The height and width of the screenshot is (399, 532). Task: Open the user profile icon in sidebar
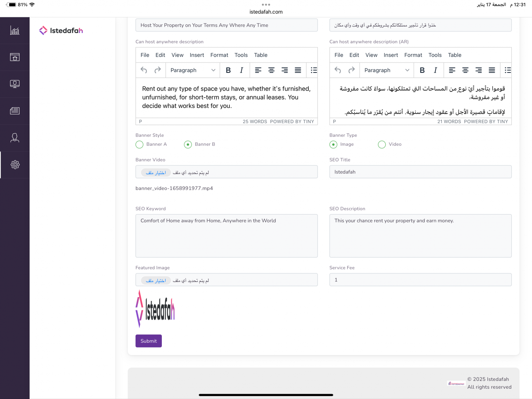coord(15,138)
